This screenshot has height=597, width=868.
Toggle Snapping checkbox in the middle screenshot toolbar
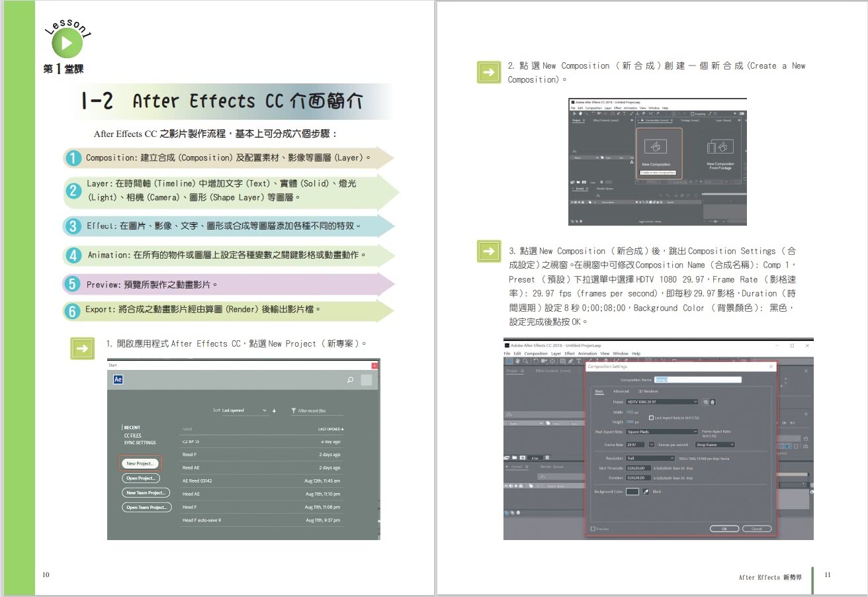pos(693,114)
